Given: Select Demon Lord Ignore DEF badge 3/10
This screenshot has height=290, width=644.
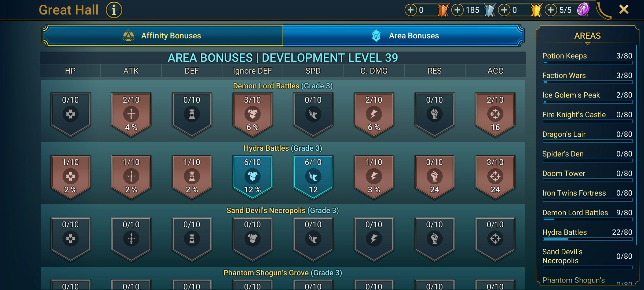Looking at the screenshot, I should (253, 115).
